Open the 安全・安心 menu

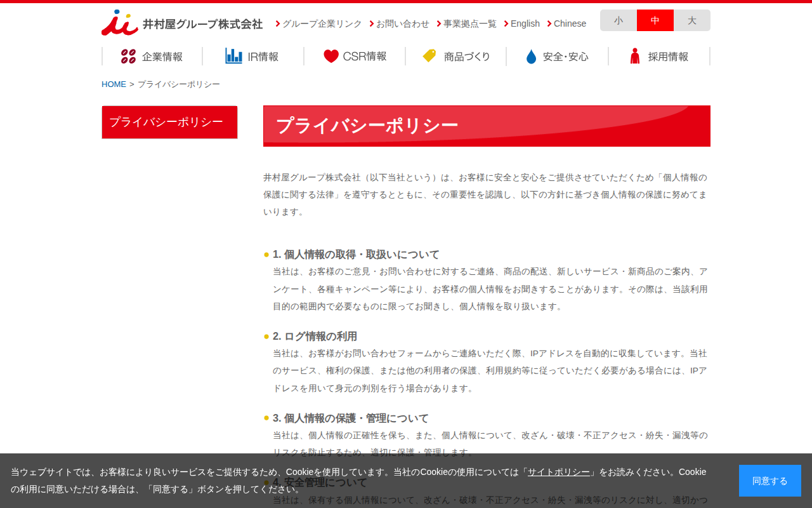pos(558,57)
